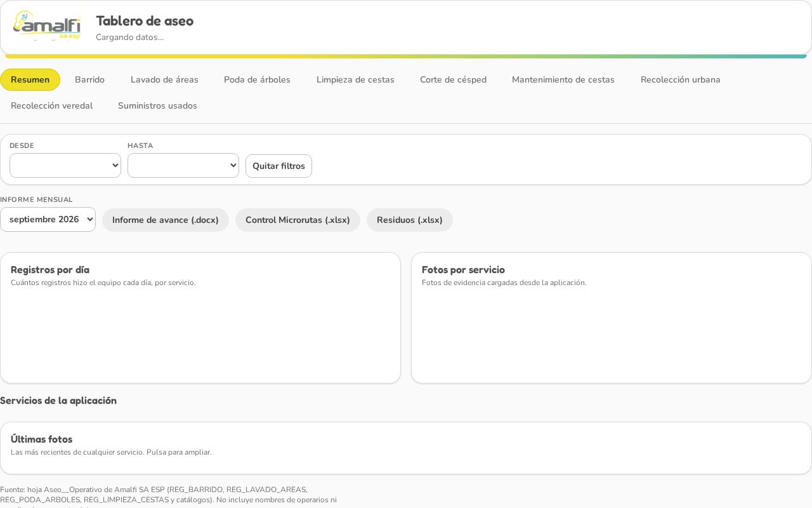Open the Resumen tab

[x=30, y=80]
